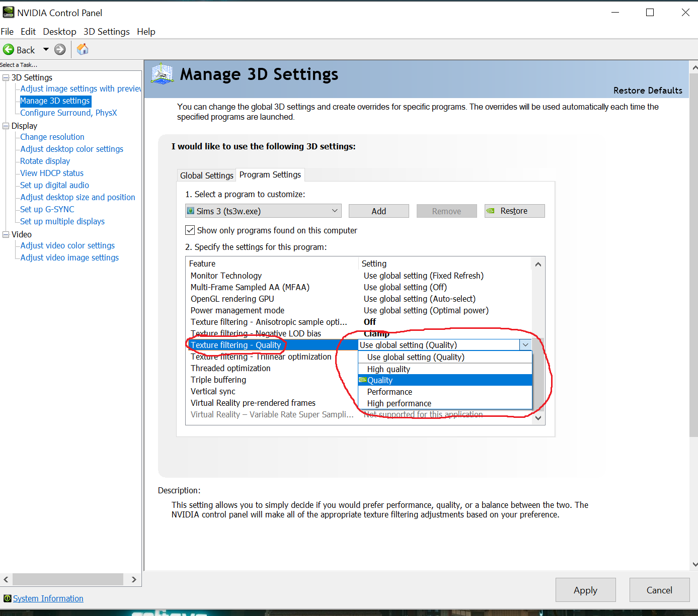698x616 pixels.
Task: Open Adjust video color settings
Action: click(x=67, y=245)
